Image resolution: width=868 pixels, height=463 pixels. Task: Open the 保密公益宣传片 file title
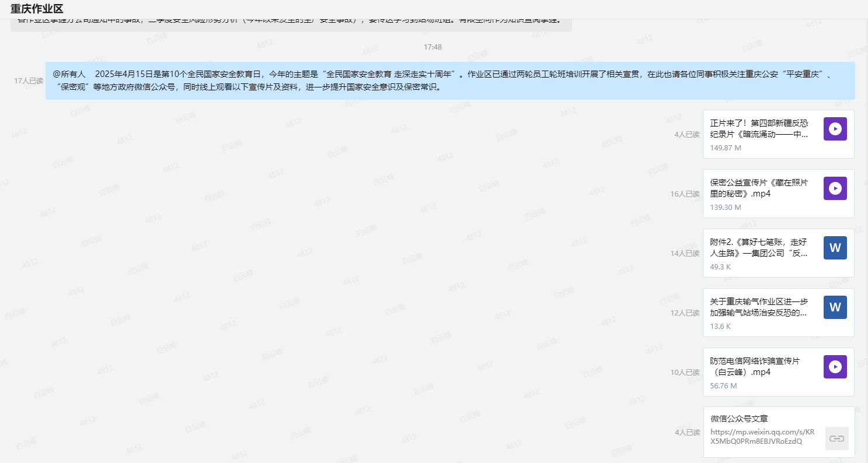(759, 188)
